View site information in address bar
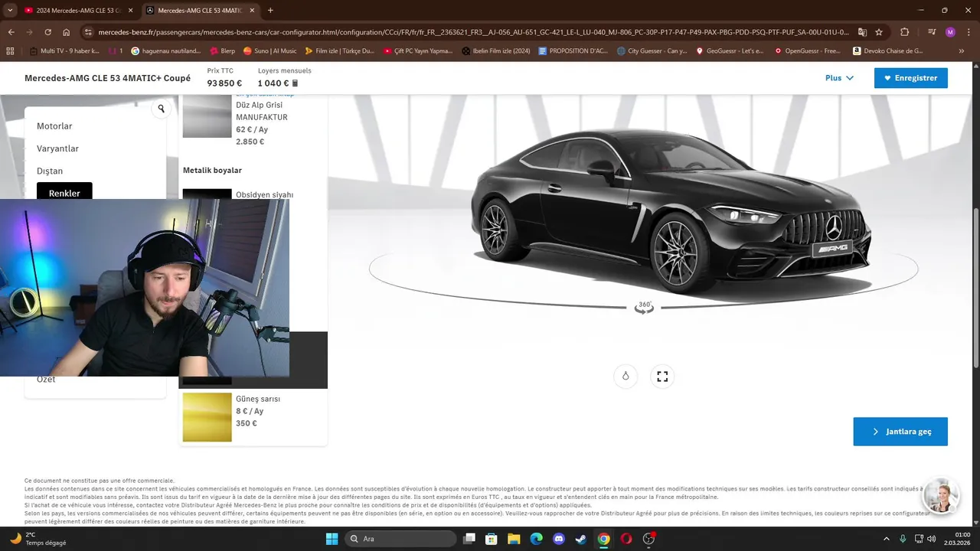The width and height of the screenshot is (980, 551). click(88, 32)
